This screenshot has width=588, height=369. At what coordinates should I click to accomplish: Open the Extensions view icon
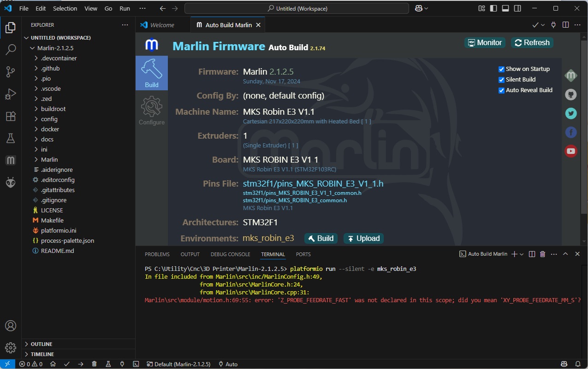click(x=10, y=116)
